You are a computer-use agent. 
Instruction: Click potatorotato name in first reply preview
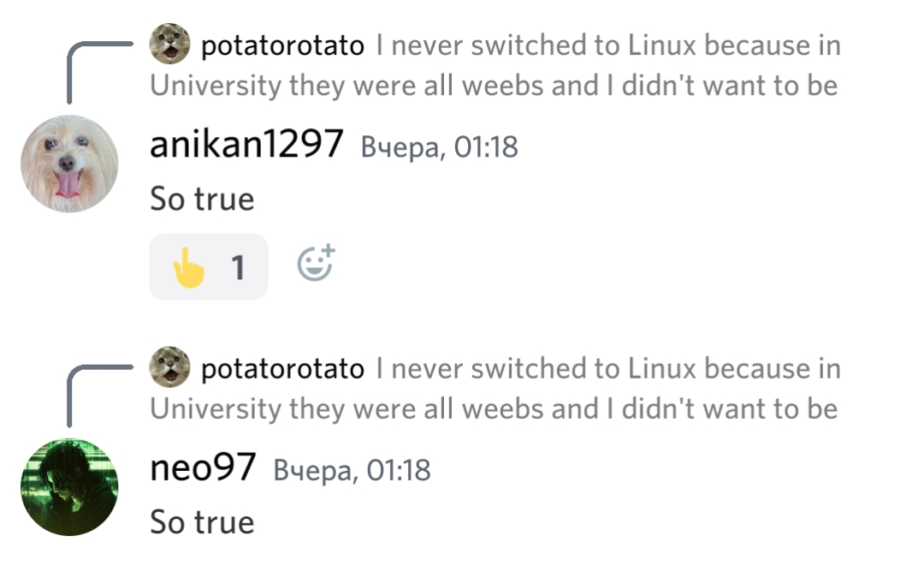coord(283,46)
